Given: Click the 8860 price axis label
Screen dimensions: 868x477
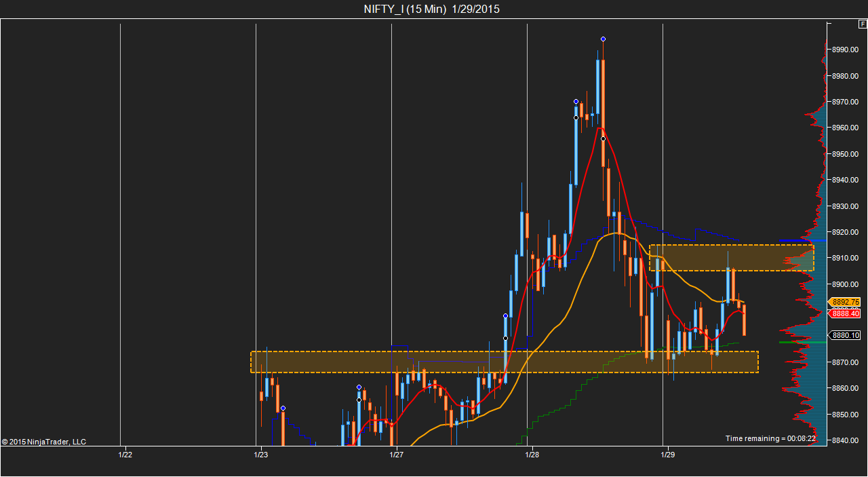Looking at the screenshot, I should (845, 388).
